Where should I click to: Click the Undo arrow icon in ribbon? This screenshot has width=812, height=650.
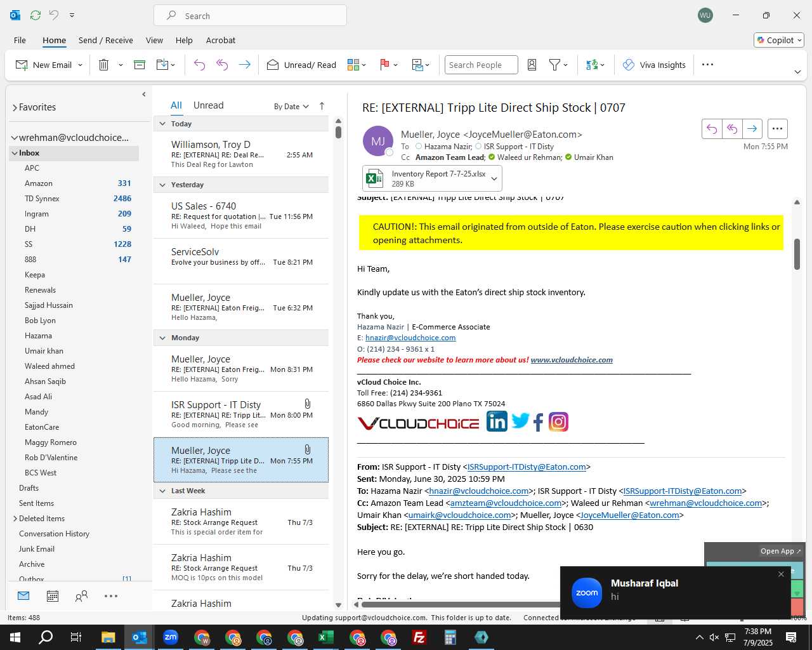pyautogui.click(x=199, y=65)
